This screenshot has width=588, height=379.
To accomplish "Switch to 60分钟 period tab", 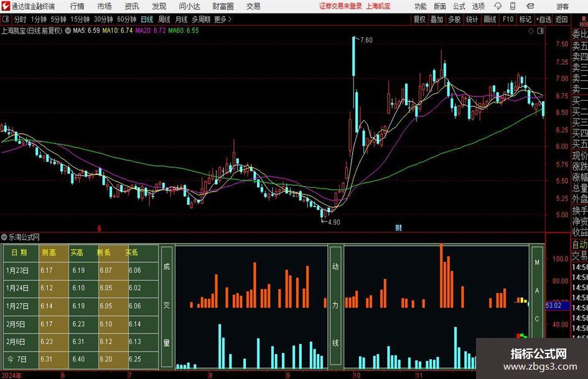I will tap(126, 19).
